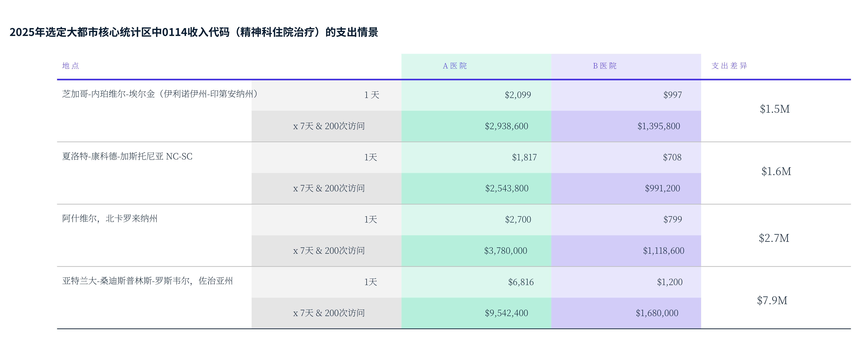
Task: Select the $1,118,600 cell
Action: click(x=663, y=251)
